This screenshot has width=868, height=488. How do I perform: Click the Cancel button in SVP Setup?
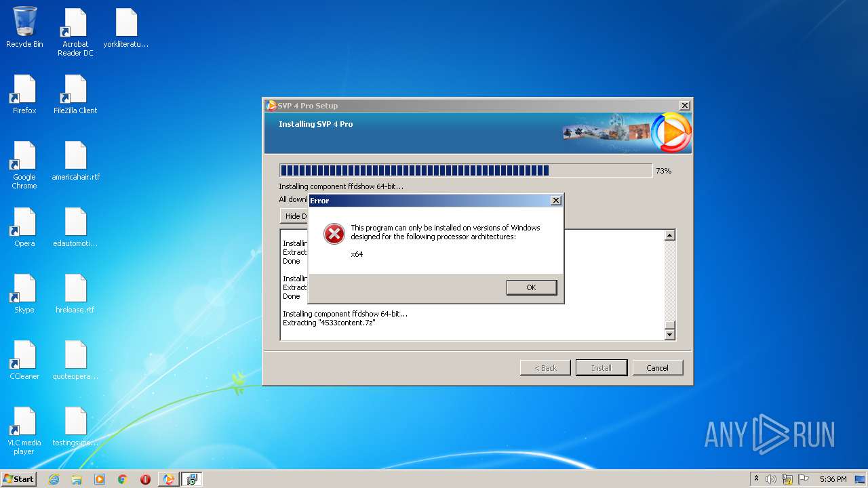click(x=657, y=367)
